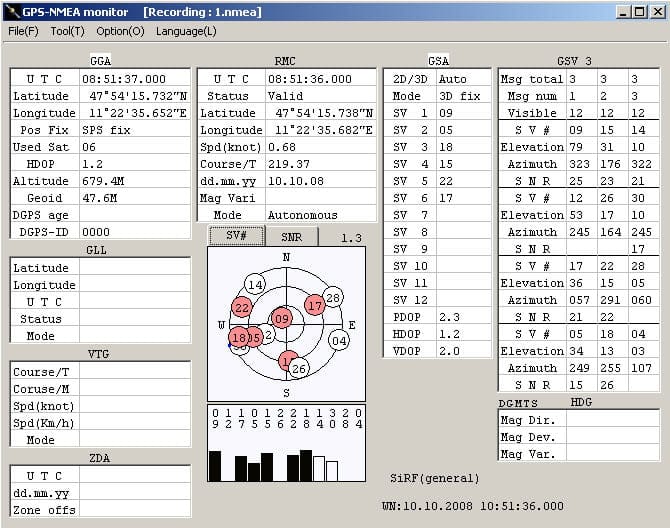Open the Language(L) menu
The height and width of the screenshot is (528, 670).
[186, 31]
